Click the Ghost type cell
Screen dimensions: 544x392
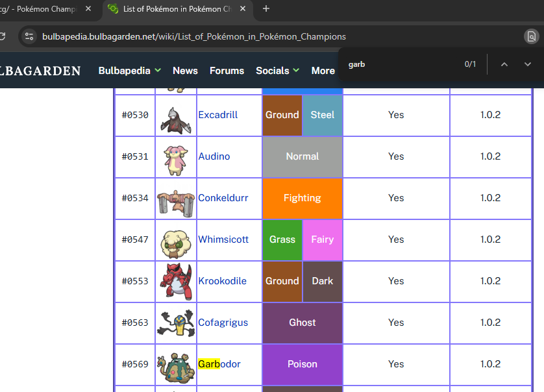pyautogui.click(x=303, y=323)
